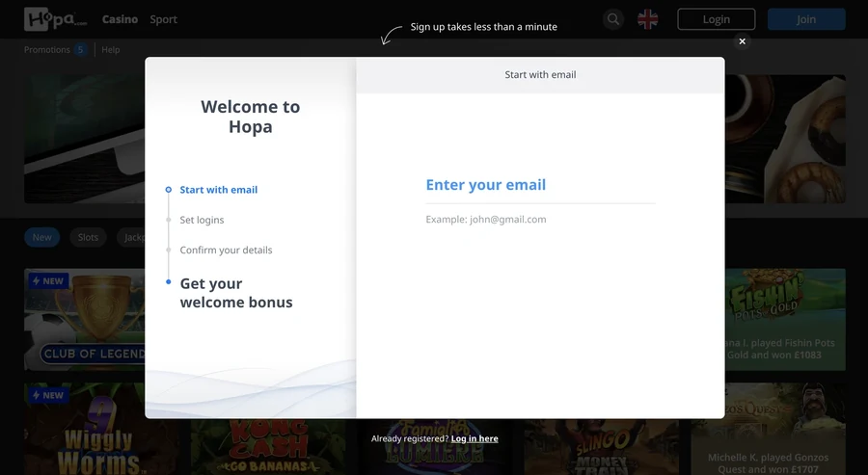Open the Log in here link
This screenshot has width=868, height=475.
[475, 438]
